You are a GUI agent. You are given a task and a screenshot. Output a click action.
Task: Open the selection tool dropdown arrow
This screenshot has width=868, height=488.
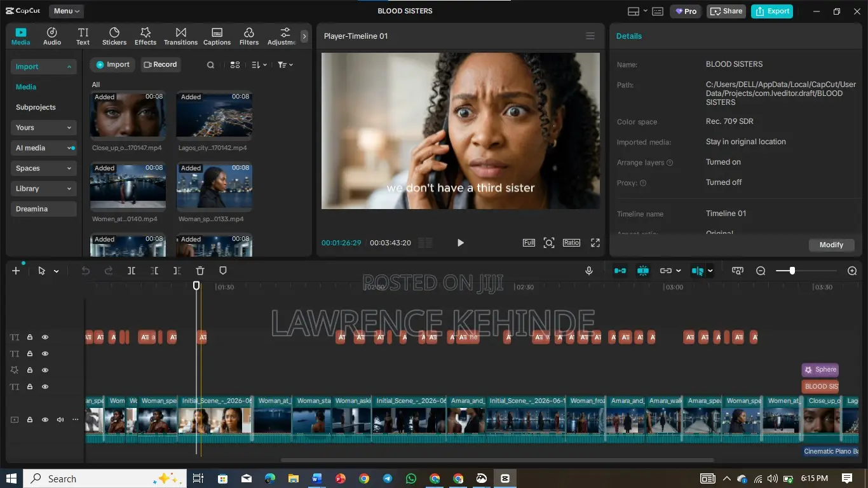click(x=57, y=271)
